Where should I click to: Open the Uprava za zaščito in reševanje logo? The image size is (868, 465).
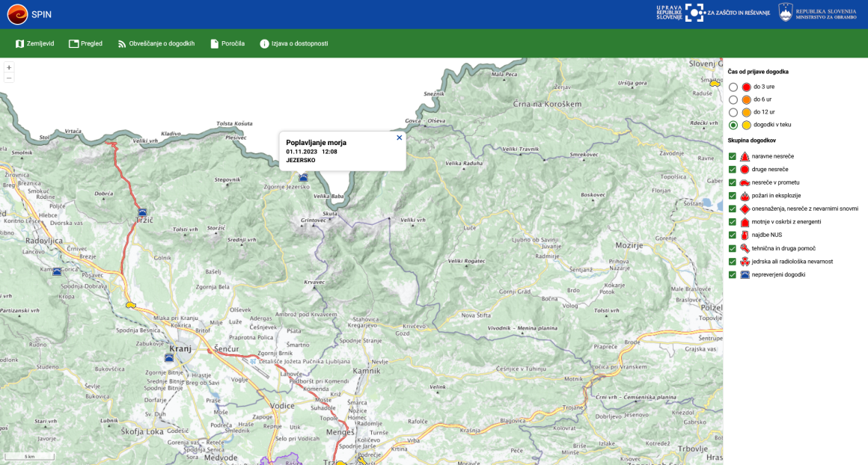point(713,13)
